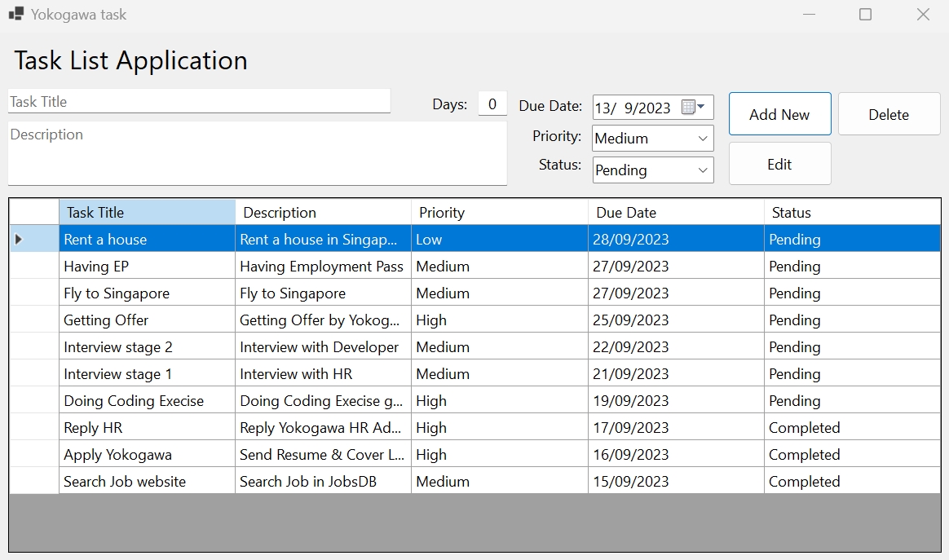Click the Task Title column header
949x560 pixels.
[x=147, y=212]
